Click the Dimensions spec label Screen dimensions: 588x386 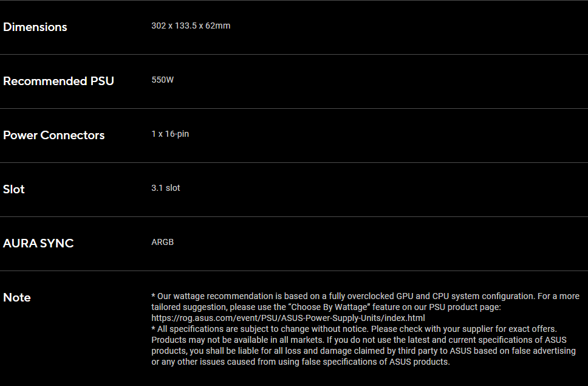[x=35, y=27]
